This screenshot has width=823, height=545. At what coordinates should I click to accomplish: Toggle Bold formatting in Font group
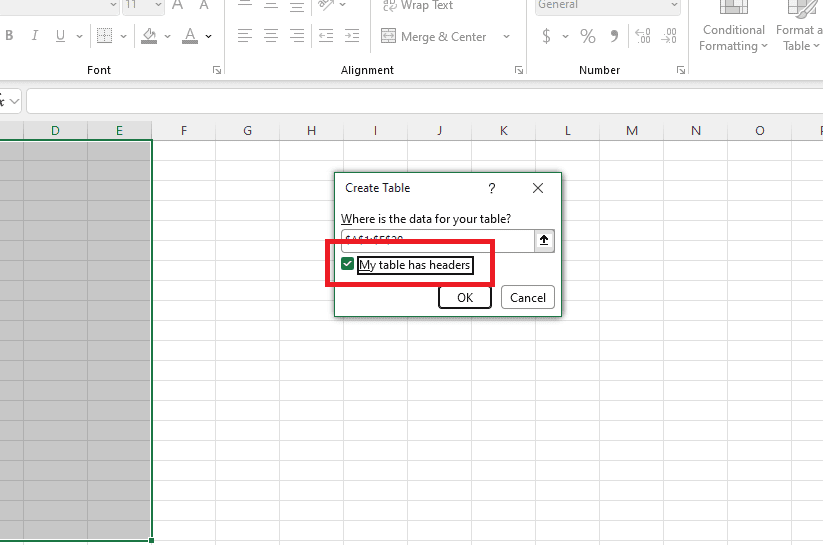click(x=9, y=36)
